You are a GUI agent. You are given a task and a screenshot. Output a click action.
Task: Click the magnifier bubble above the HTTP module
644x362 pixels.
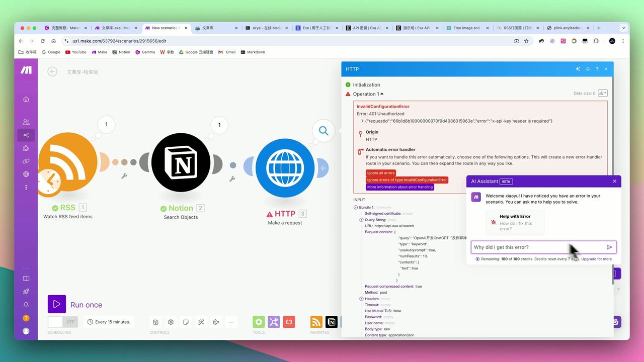click(x=324, y=131)
